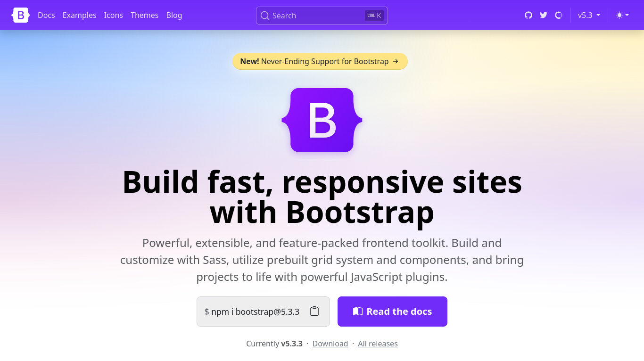Click the Bootstrap logo in the navbar
This screenshot has width=644, height=361.
click(21, 15)
